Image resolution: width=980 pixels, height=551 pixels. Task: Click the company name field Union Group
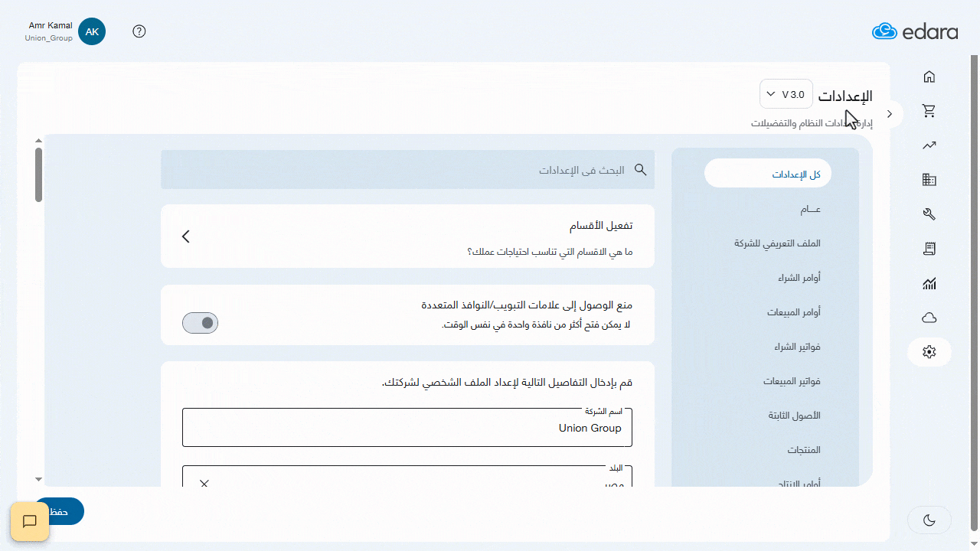coord(407,427)
